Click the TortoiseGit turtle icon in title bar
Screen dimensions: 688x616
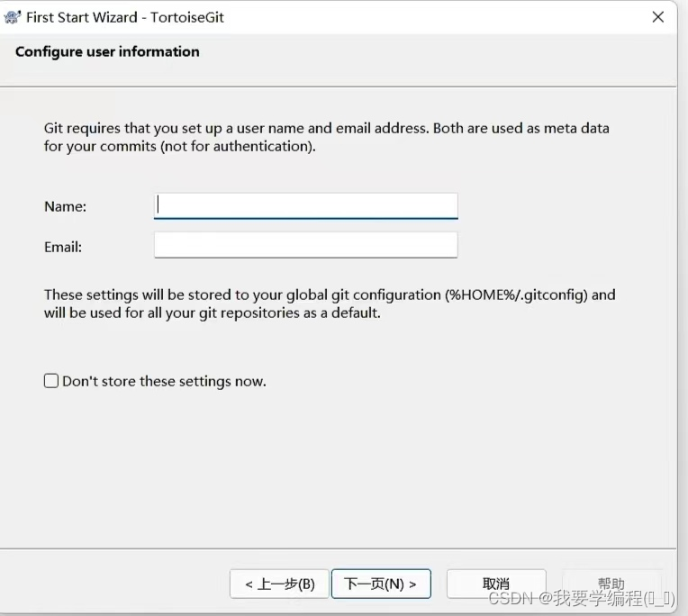coord(13,17)
